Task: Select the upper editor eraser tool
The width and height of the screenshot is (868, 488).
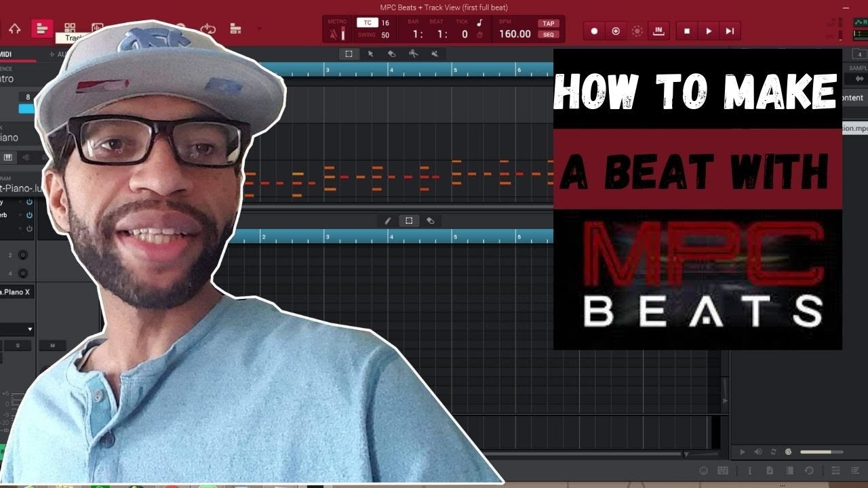Action: coord(391,54)
